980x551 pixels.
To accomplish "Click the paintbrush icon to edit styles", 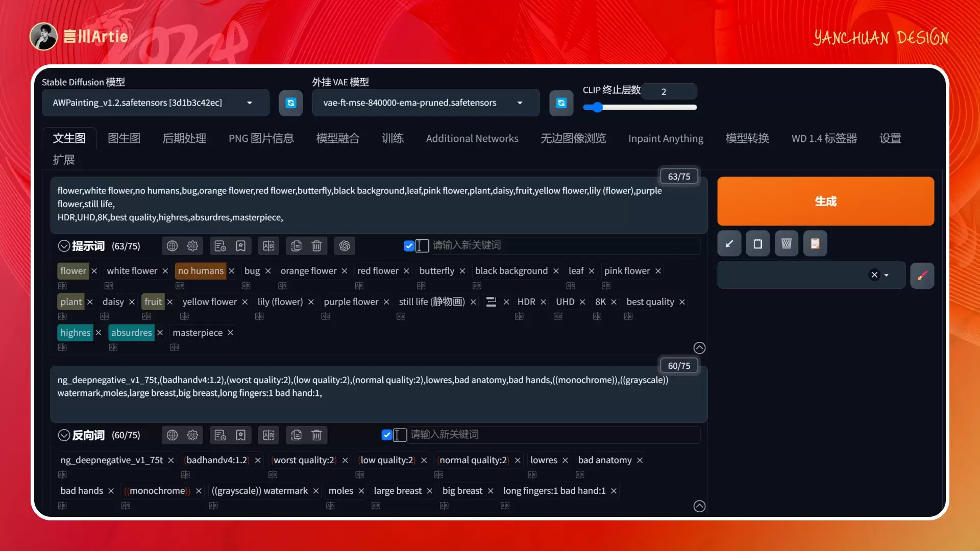I will pos(922,275).
